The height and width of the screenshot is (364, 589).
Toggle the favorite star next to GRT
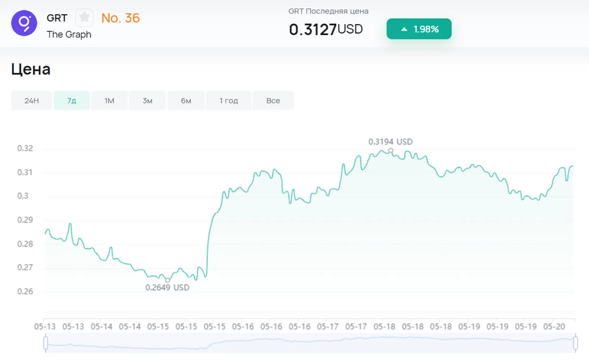click(84, 17)
